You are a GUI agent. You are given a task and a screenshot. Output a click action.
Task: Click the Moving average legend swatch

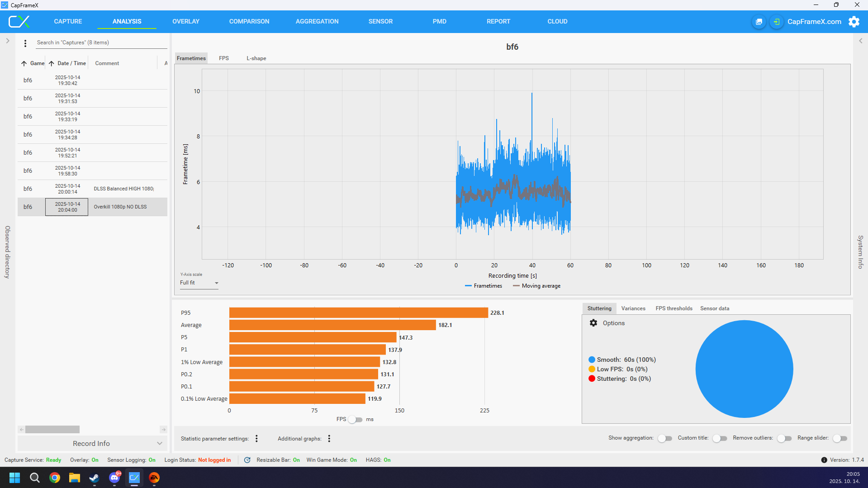(x=516, y=286)
